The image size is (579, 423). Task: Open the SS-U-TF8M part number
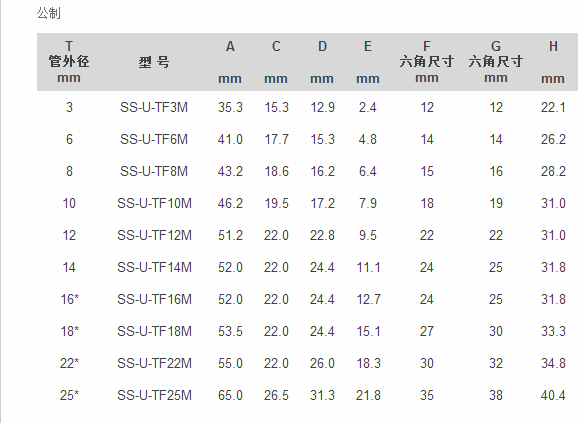(x=154, y=171)
